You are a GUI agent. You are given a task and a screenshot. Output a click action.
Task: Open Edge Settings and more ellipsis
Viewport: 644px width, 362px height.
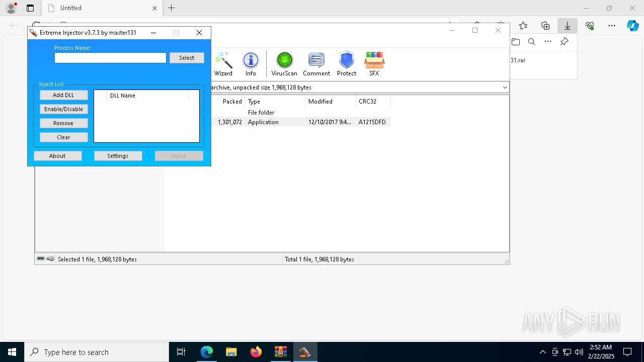612,26
